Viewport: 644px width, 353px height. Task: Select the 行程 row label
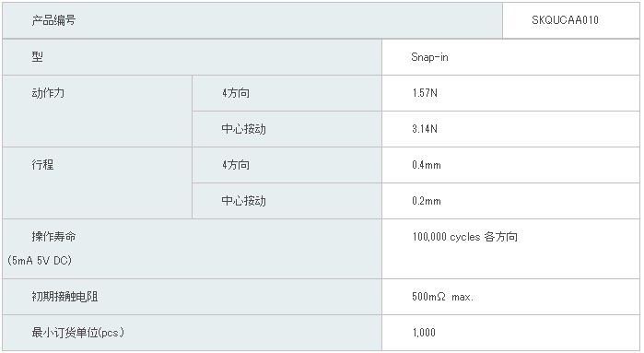42,165
